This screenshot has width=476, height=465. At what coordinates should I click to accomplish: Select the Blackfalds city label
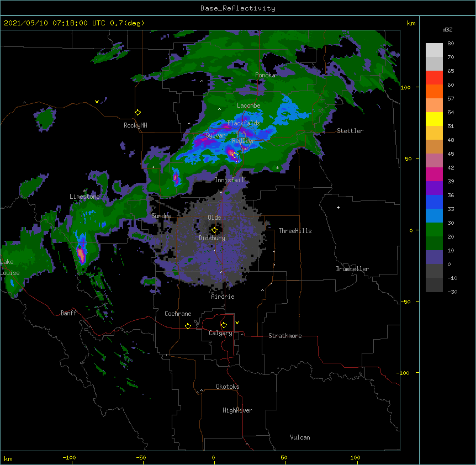(244, 123)
